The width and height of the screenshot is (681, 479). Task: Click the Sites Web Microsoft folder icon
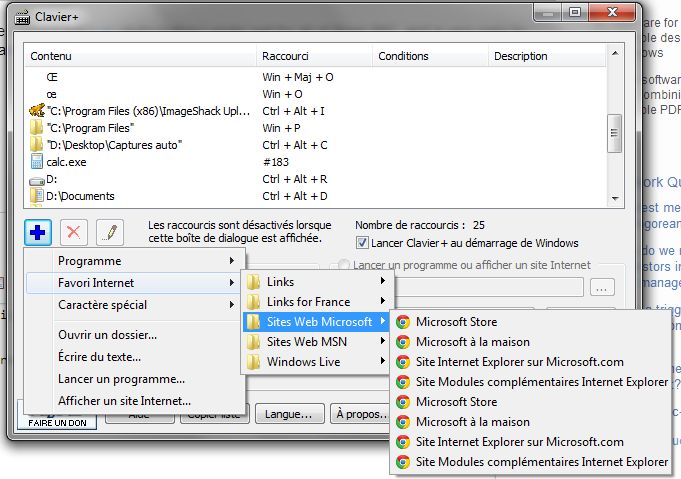point(253,322)
